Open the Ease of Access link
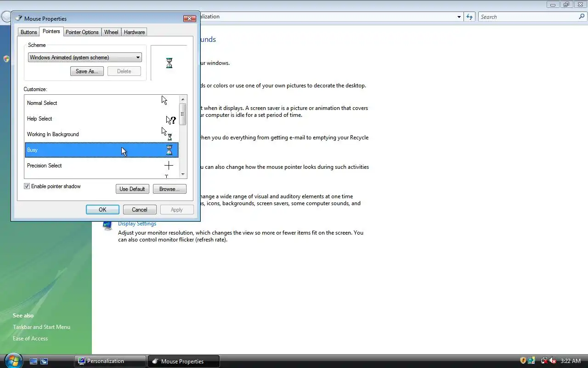 point(30,339)
